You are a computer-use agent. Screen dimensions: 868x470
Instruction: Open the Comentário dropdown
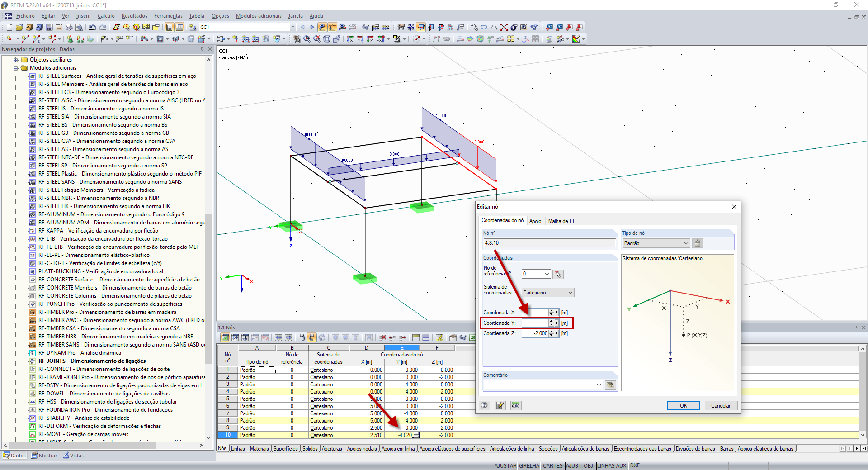(x=599, y=385)
